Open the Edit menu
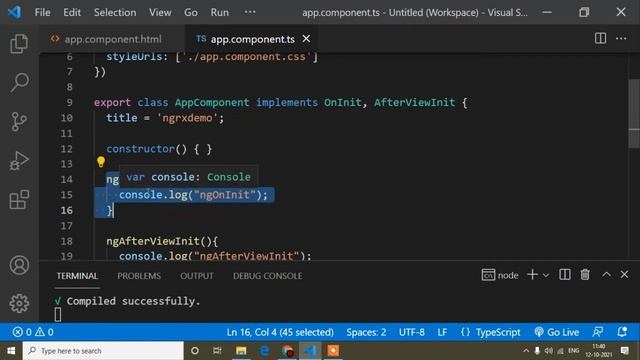The height and width of the screenshot is (360, 640). click(72, 12)
